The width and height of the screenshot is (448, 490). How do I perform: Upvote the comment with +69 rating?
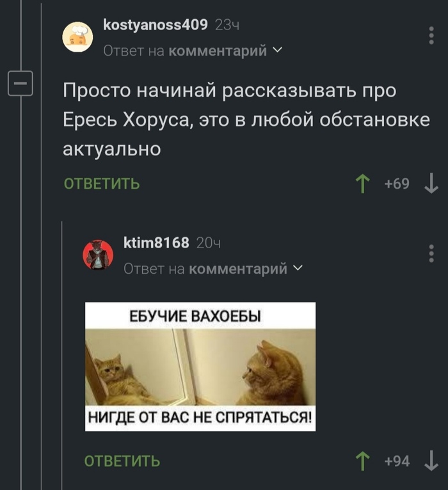(x=363, y=184)
